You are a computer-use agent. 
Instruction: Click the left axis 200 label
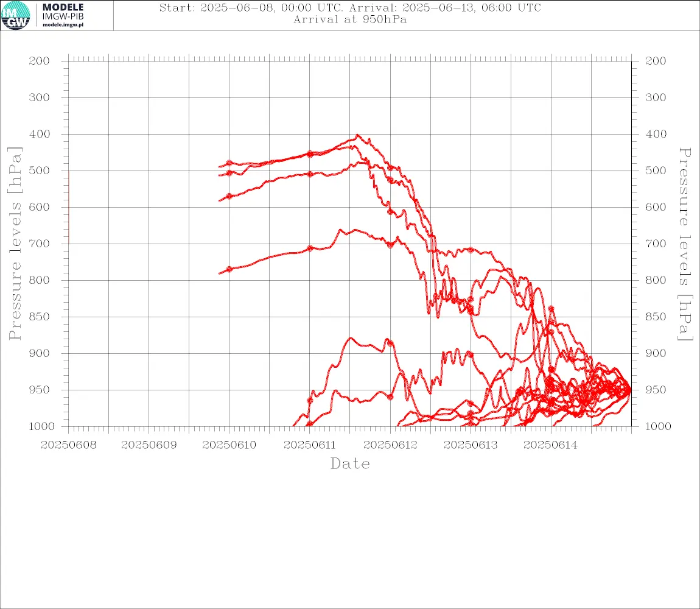[x=40, y=61]
